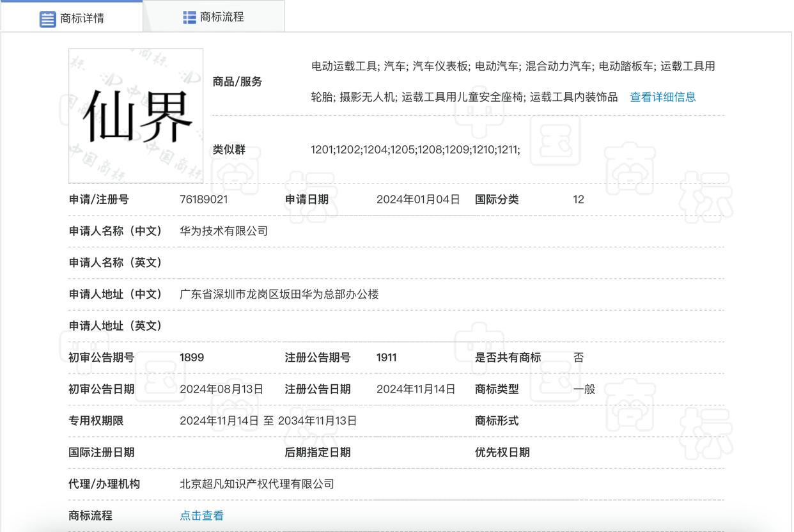Select application number 76189021
Image resolution: width=794 pixels, height=532 pixels.
coord(204,199)
